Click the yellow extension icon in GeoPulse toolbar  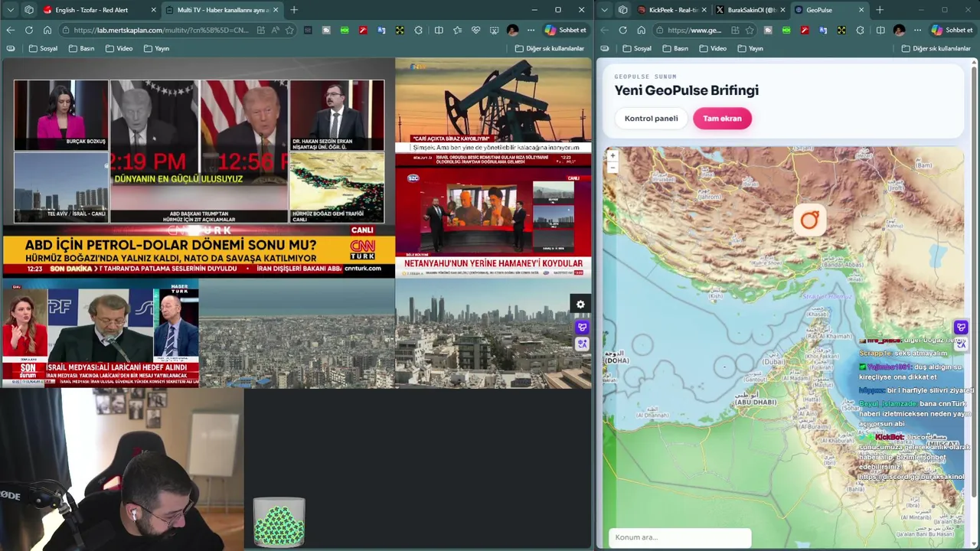[841, 30]
